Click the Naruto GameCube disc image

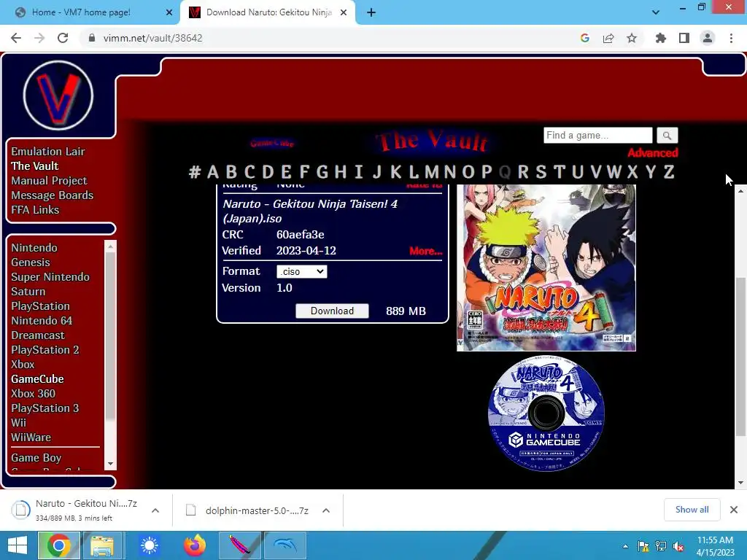coord(546,413)
